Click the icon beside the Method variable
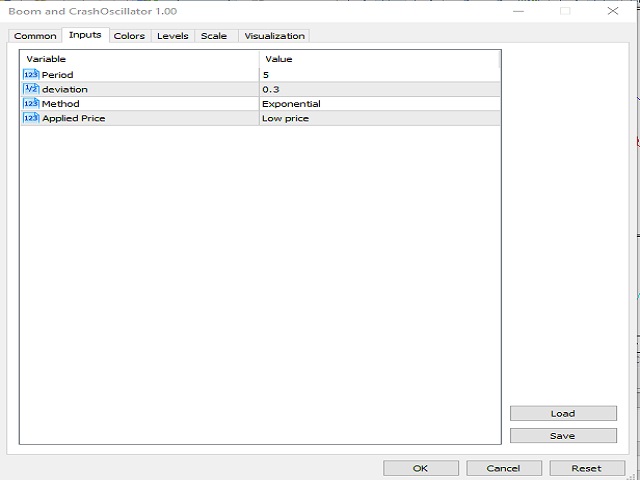 [x=30, y=103]
